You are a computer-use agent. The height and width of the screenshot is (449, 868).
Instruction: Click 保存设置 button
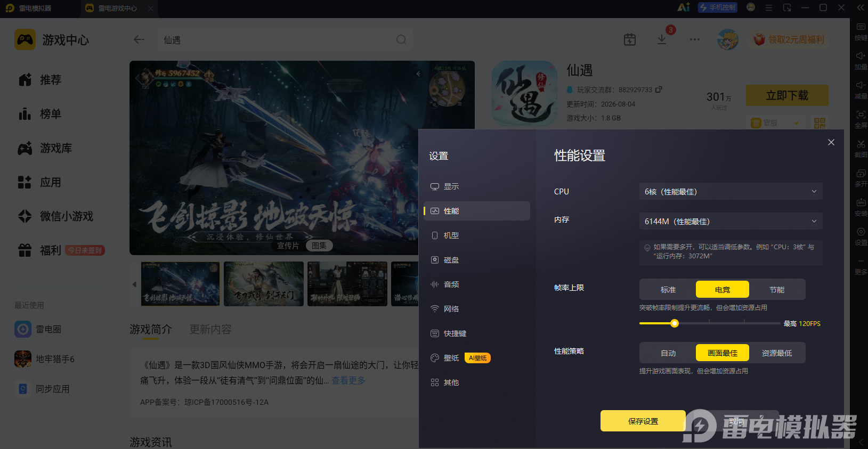(643, 421)
